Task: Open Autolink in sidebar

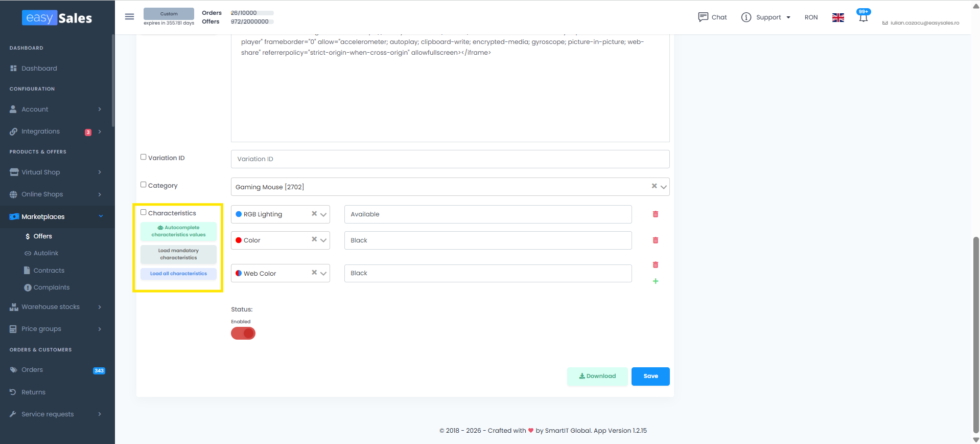Action: pos(45,253)
